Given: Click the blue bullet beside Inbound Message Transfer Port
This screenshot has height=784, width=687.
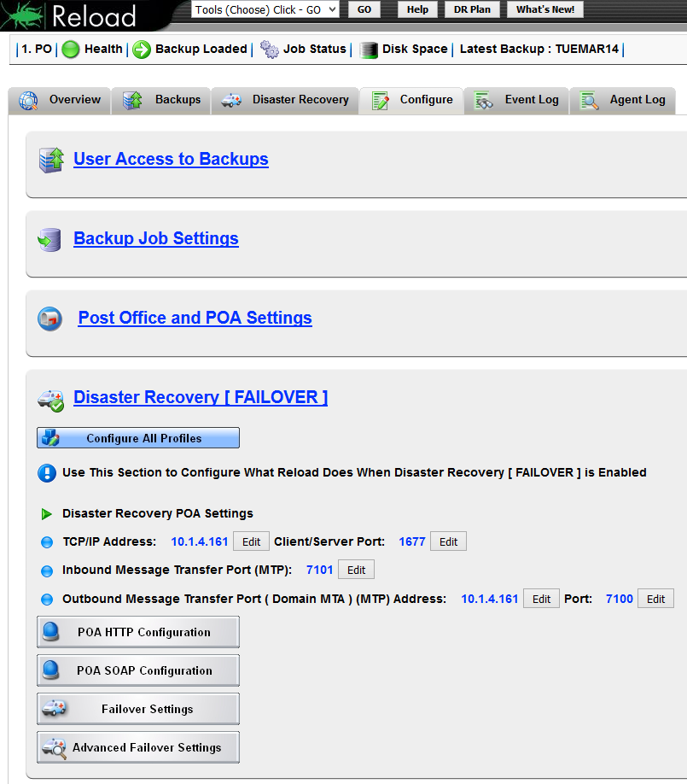Looking at the screenshot, I should tap(47, 570).
